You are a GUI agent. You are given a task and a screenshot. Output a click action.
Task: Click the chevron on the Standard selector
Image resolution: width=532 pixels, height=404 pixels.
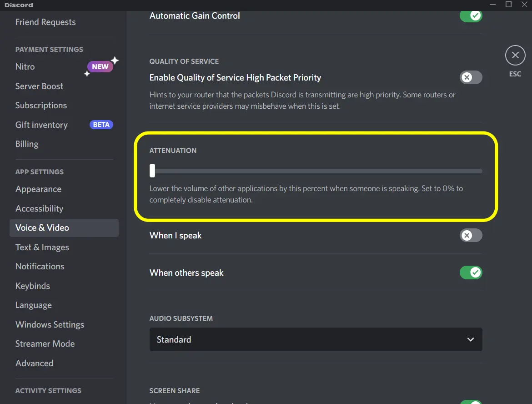470,339
